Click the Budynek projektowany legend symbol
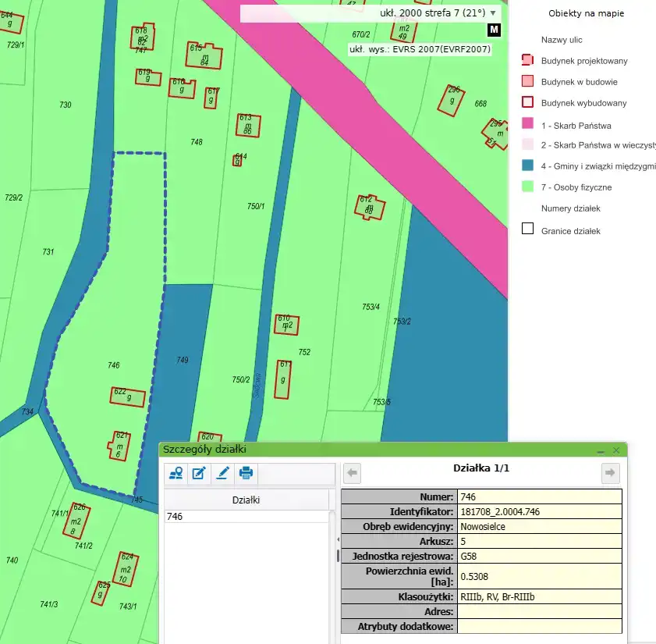 (x=528, y=60)
